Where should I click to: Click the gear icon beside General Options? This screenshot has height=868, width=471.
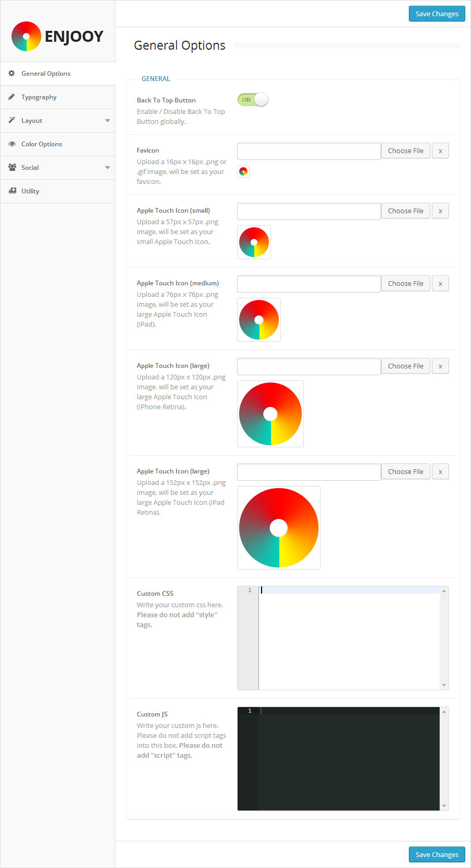click(x=11, y=74)
